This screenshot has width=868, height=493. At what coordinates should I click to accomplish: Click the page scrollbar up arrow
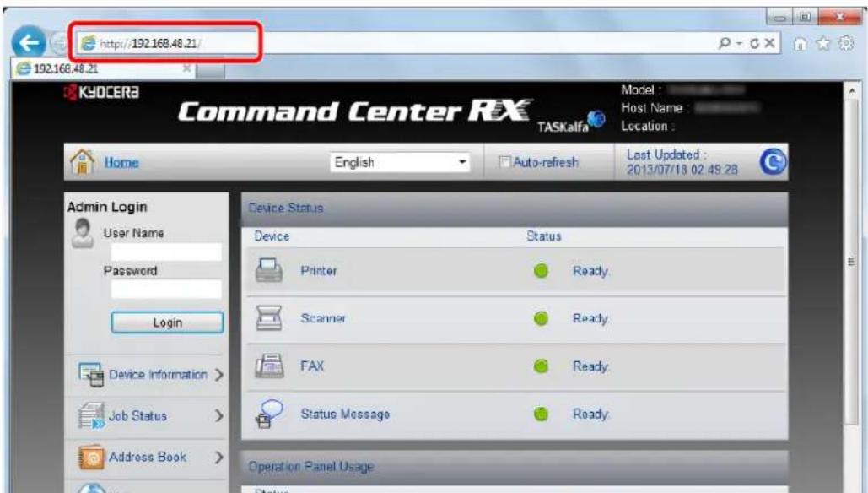point(851,90)
